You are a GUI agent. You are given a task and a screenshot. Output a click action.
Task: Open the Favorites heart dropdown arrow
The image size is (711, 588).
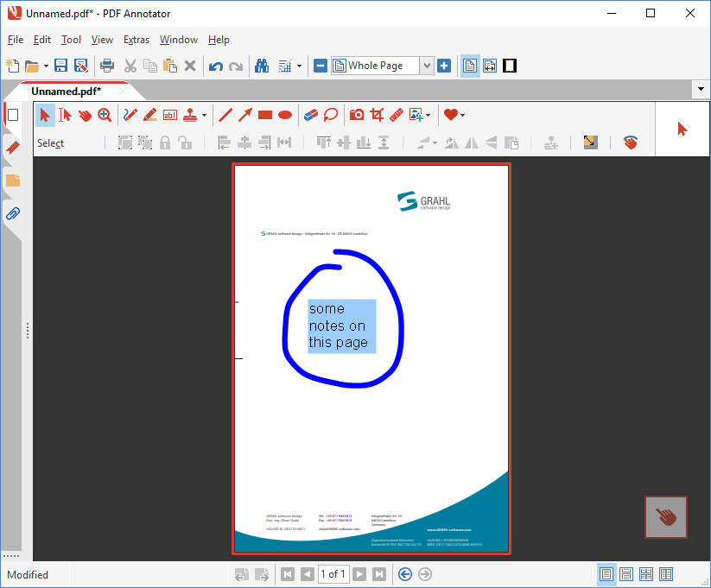point(462,115)
